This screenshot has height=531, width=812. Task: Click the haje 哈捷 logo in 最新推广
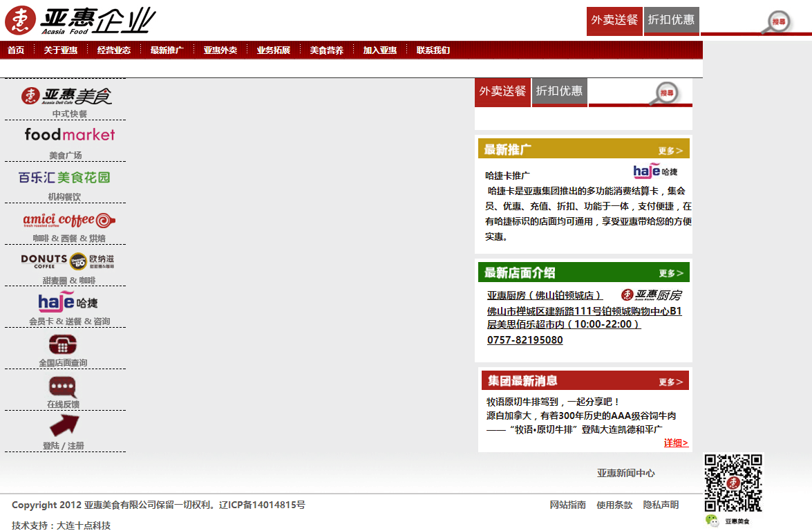click(x=655, y=171)
